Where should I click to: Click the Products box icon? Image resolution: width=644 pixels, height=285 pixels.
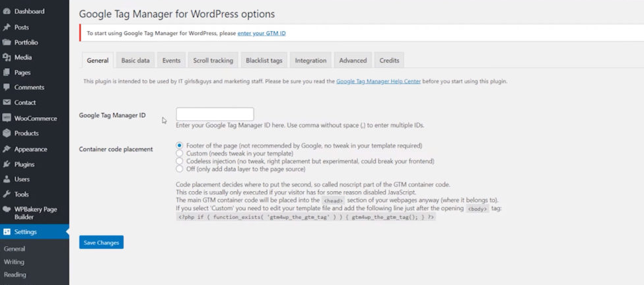(x=7, y=134)
